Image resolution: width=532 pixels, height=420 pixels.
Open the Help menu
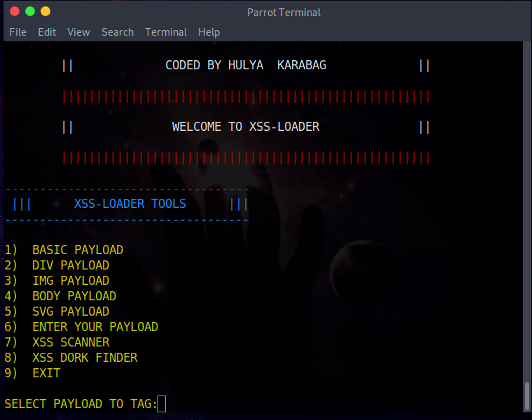tap(209, 32)
